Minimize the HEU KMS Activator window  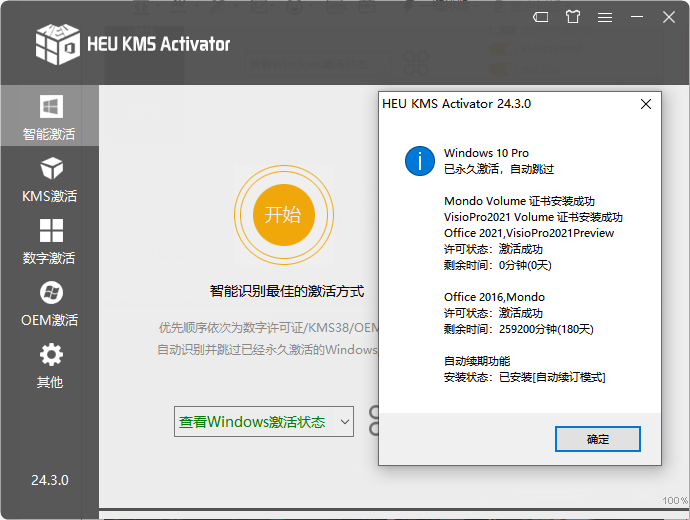tap(637, 17)
